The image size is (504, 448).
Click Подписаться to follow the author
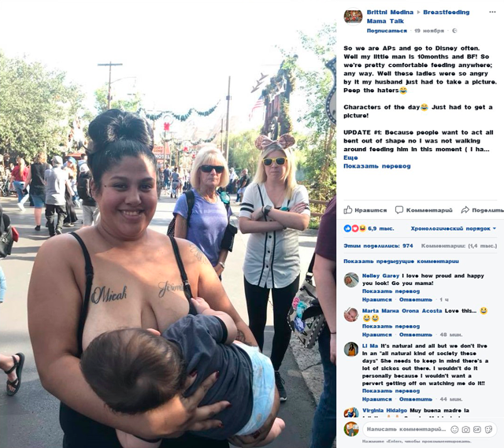click(387, 31)
